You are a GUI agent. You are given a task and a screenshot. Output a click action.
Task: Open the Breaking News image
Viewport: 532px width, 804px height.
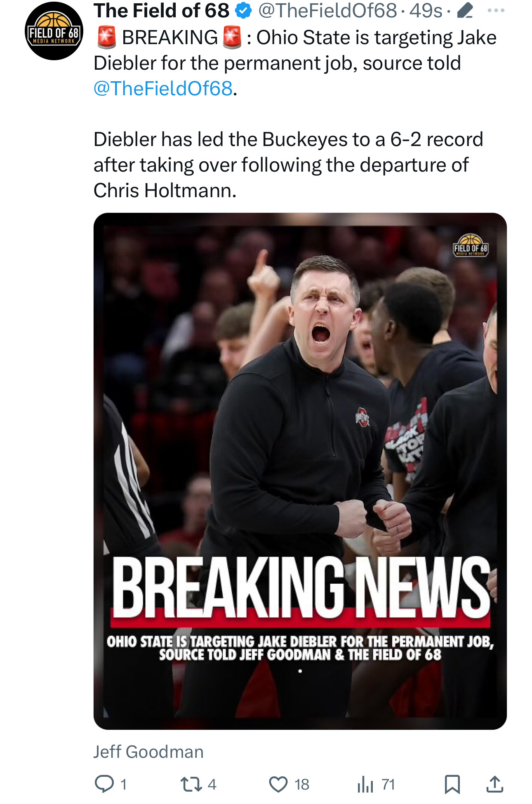(x=300, y=471)
